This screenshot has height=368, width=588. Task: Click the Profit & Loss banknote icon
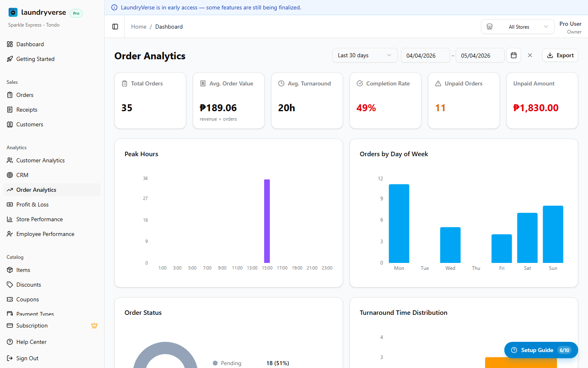(10, 204)
